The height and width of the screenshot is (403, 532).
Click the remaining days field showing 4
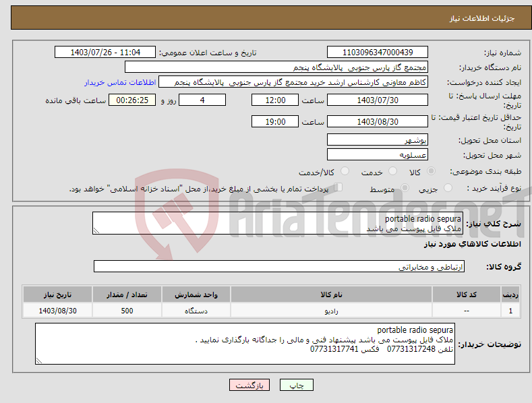coord(202,100)
